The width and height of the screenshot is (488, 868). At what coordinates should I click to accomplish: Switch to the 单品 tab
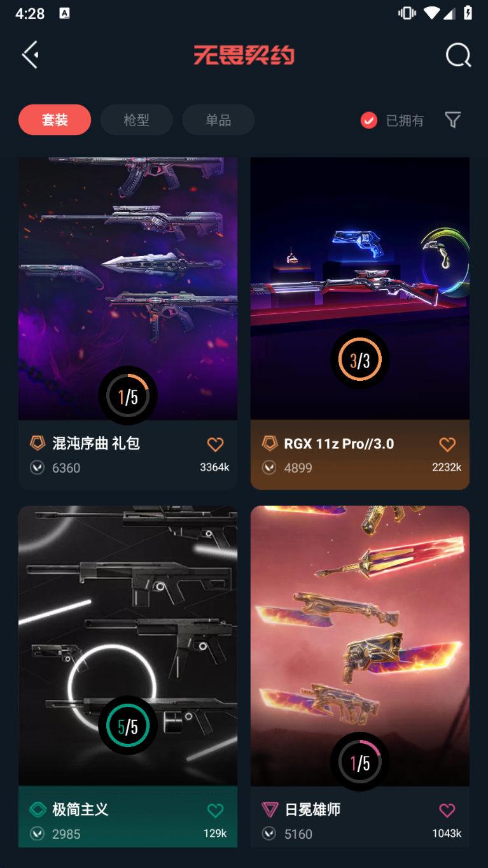(x=218, y=120)
